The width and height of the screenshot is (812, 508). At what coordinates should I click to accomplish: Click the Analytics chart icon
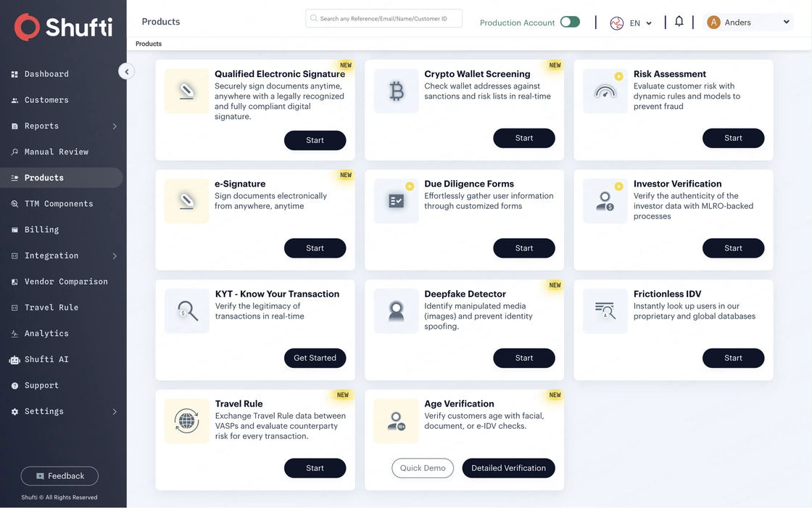14,333
